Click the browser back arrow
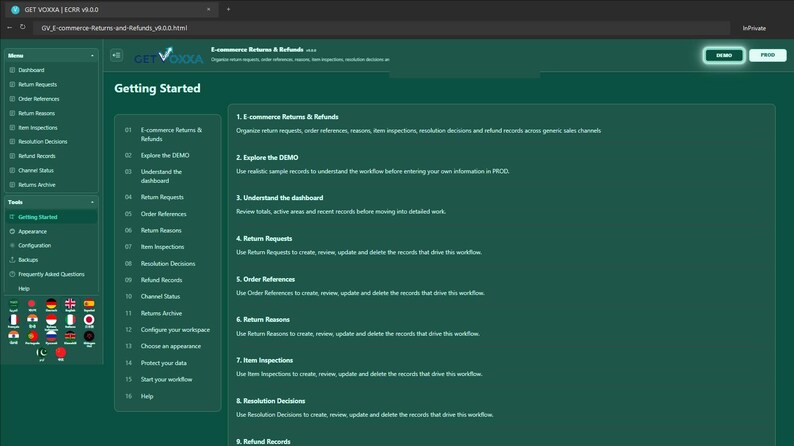The image size is (794, 446). click(x=10, y=27)
